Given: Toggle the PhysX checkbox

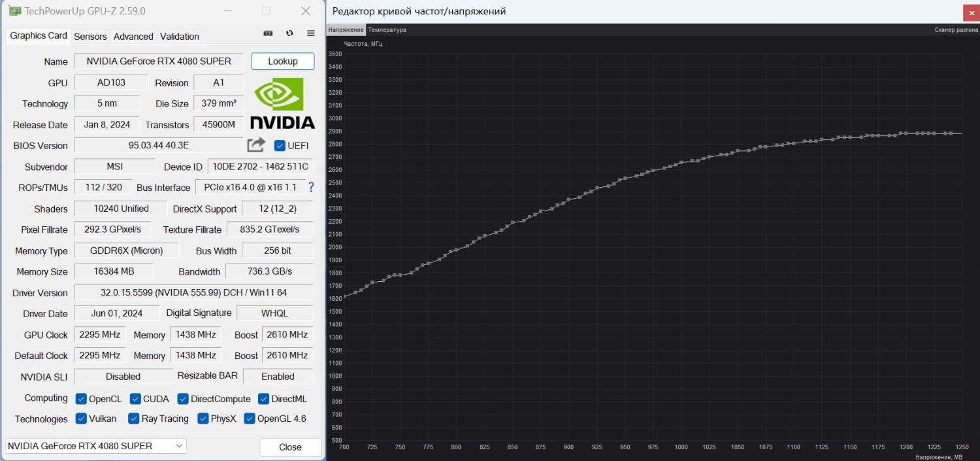Looking at the screenshot, I should [203, 418].
